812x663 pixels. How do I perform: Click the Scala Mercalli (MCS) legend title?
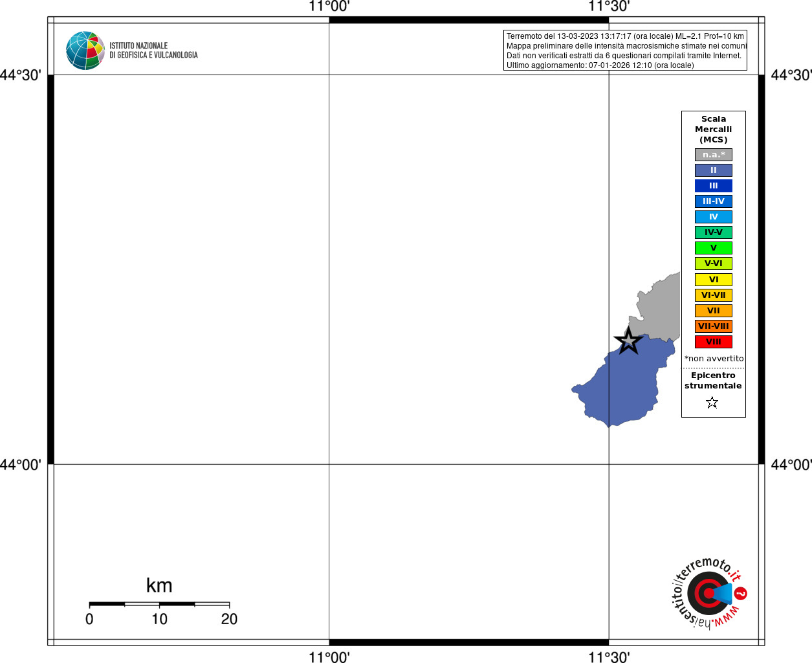pyautogui.click(x=714, y=129)
